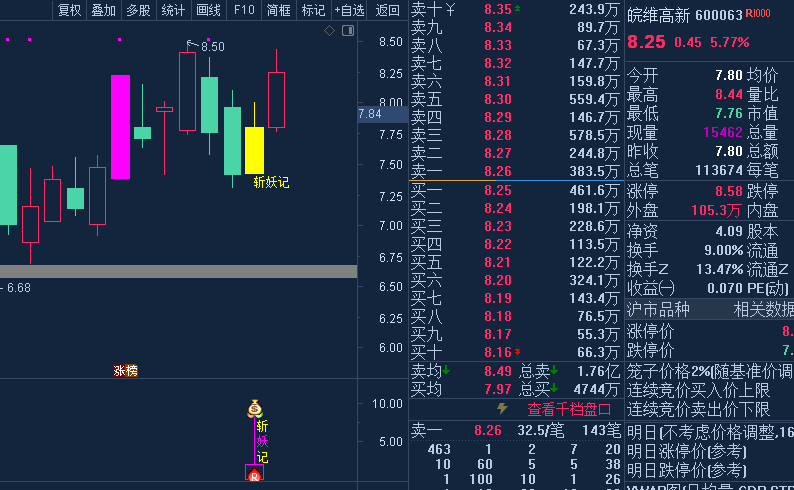Click the lightning bolt icon

pos(502,408)
